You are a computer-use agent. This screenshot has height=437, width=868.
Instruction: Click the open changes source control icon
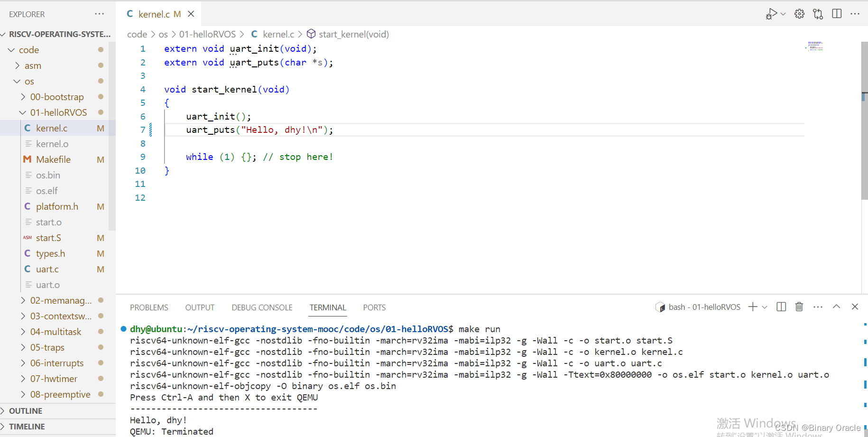(x=818, y=14)
